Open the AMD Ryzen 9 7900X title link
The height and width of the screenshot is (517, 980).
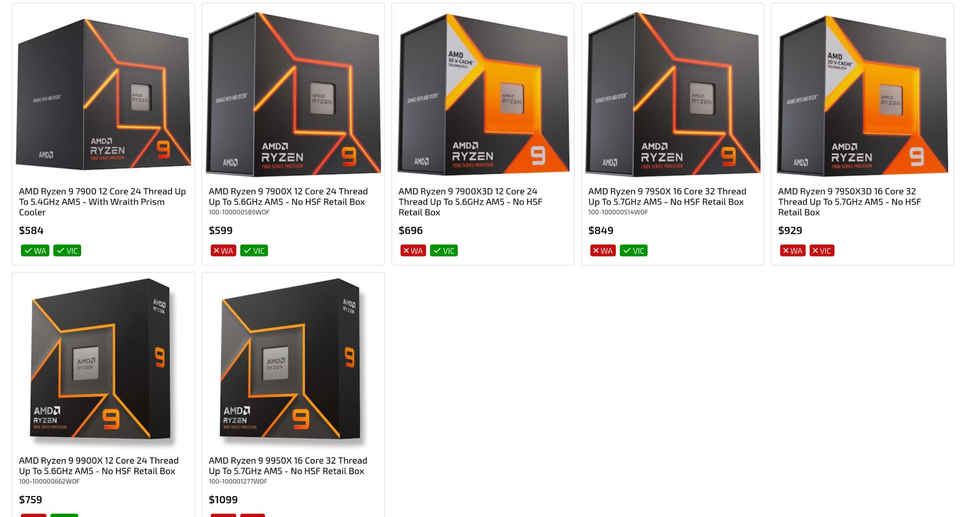point(288,197)
